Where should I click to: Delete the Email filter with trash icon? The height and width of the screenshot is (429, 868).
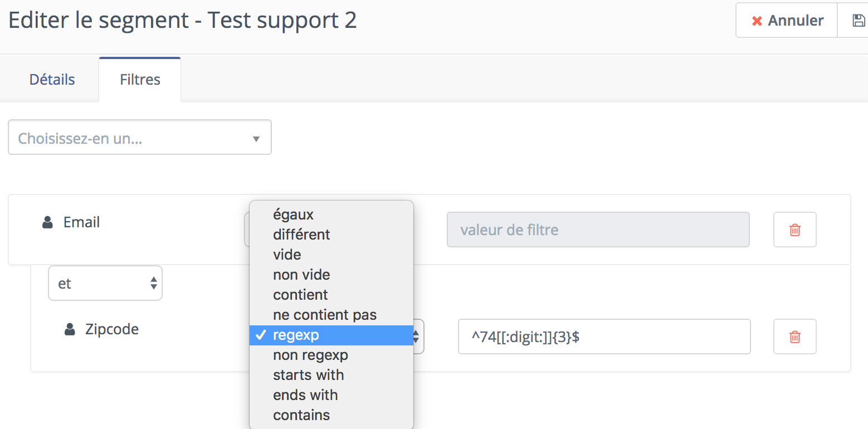(795, 230)
